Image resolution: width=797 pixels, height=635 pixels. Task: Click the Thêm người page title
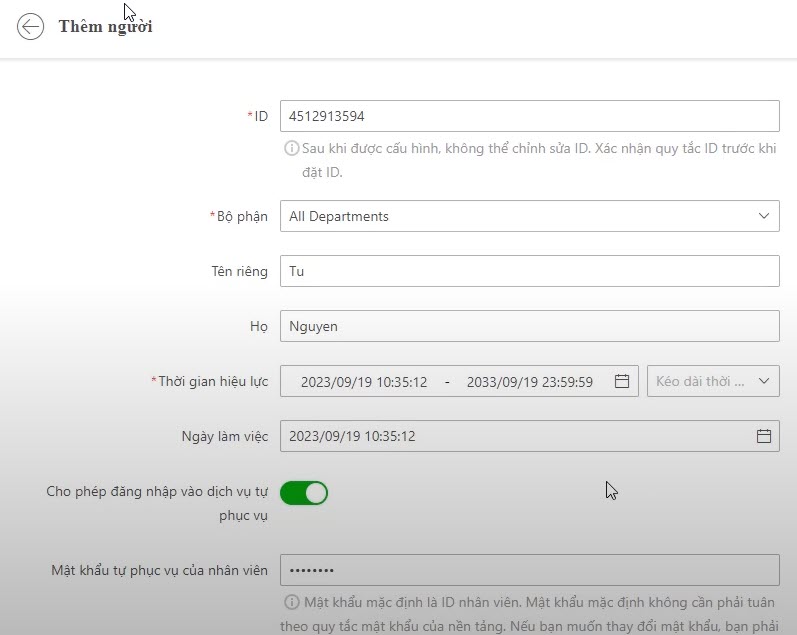click(105, 27)
